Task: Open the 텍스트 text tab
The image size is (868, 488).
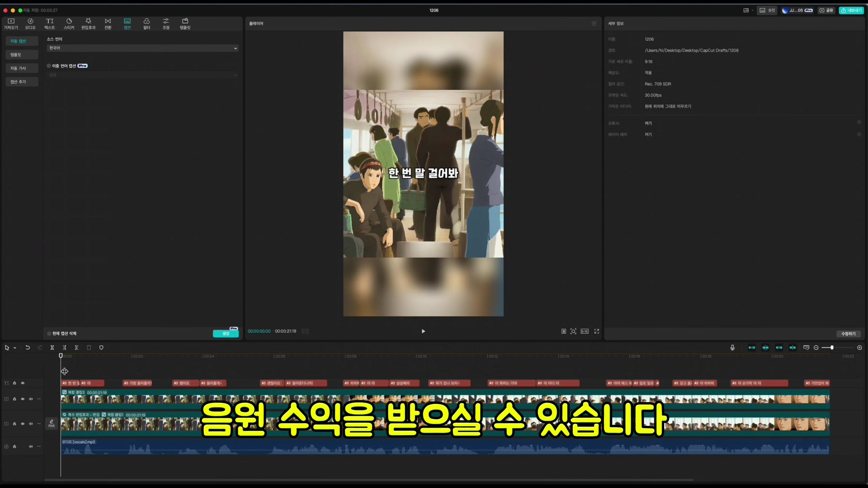Action: click(49, 24)
